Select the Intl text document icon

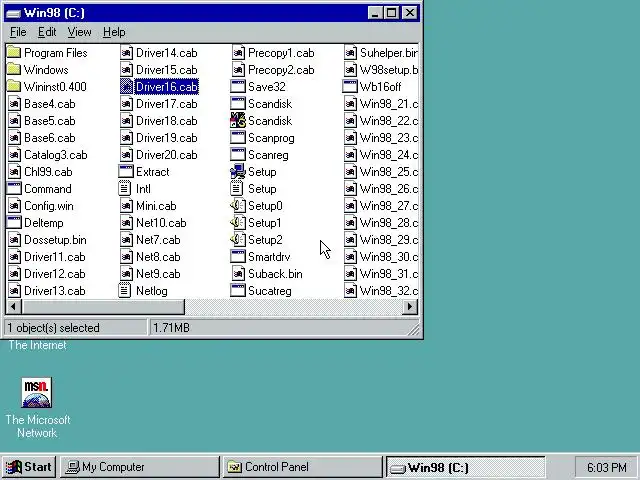point(124,189)
